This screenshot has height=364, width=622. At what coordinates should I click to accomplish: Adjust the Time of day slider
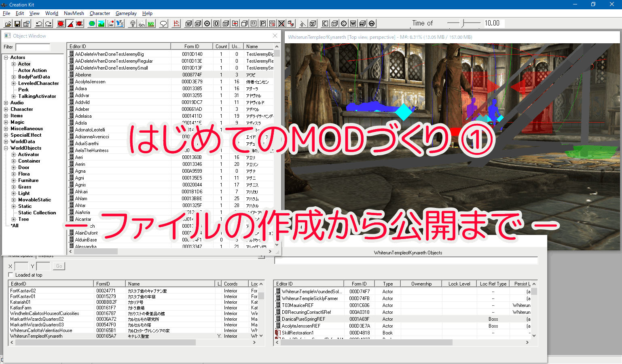[463, 23]
